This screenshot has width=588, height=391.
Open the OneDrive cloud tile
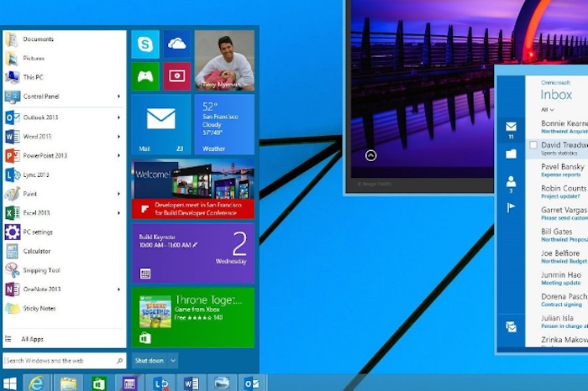click(x=176, y=44)
